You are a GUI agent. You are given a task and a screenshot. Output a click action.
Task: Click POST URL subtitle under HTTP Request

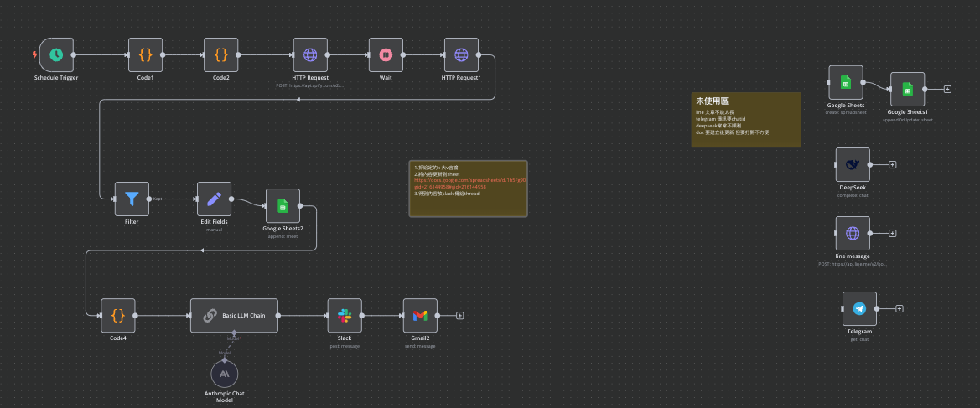311,85
